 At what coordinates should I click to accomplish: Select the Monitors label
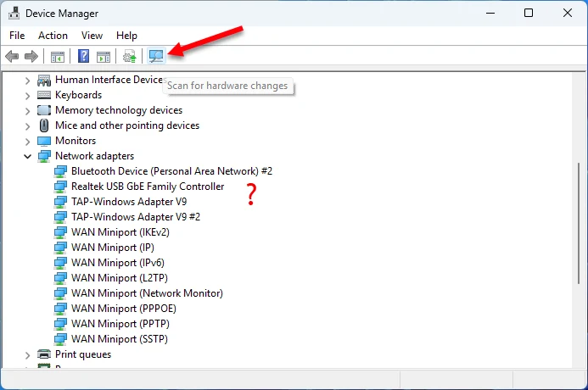coord(76,141)
